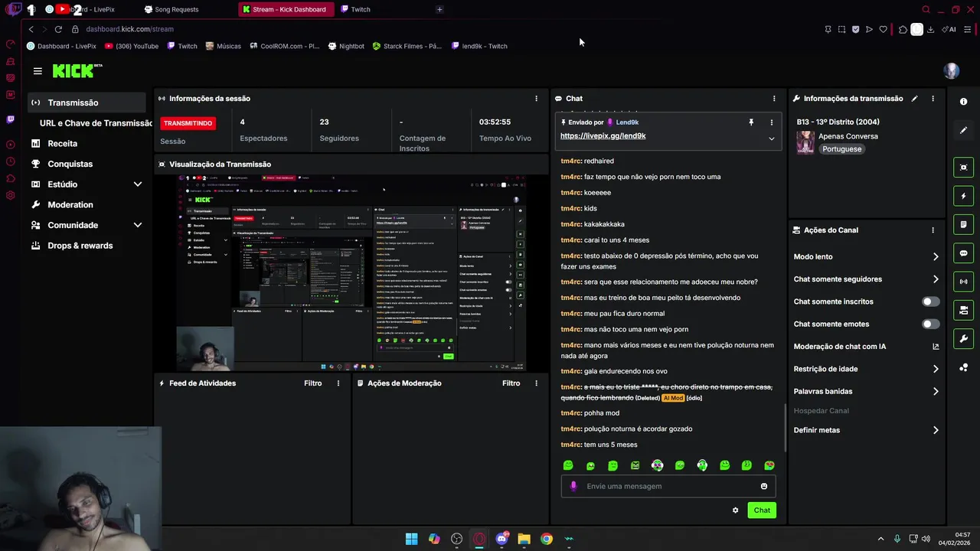
Task: Edit stream info with pencil icon
Action: 914,99
